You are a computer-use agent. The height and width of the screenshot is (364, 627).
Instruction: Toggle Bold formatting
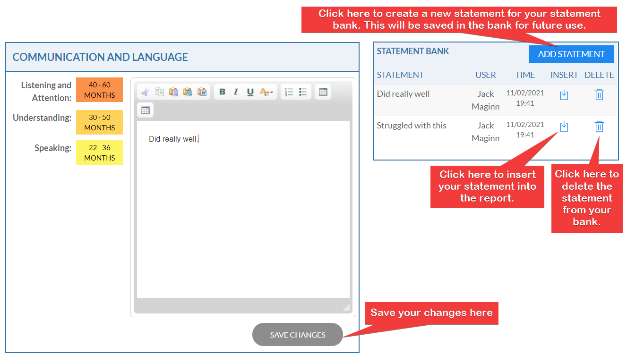(222, 92)
